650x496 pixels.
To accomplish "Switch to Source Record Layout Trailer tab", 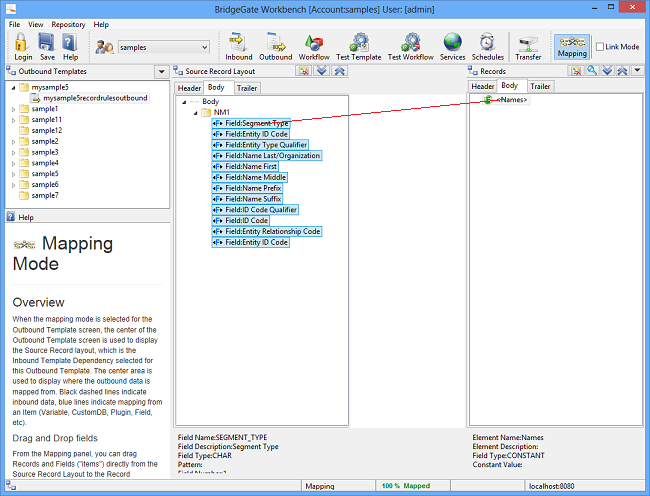I will (x=247, y=88).
